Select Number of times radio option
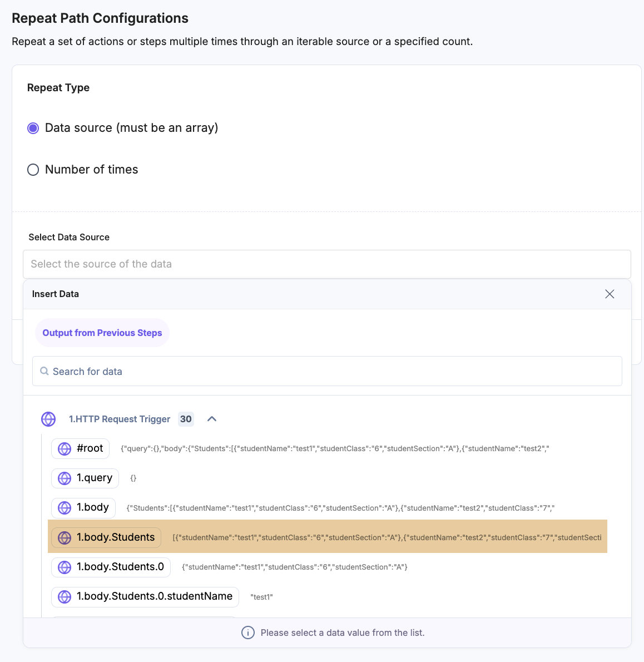 33,170
